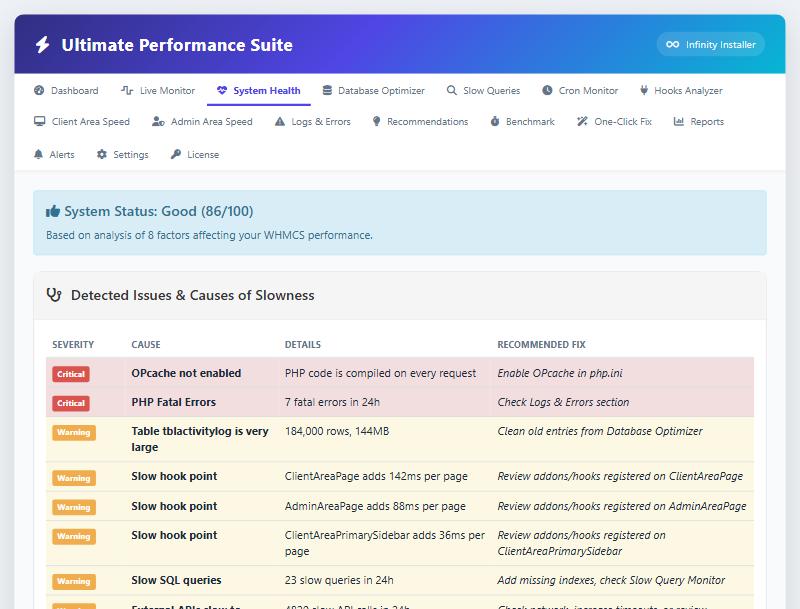Open the Dashboard tab
800x609 pixels.
point(66,90)
